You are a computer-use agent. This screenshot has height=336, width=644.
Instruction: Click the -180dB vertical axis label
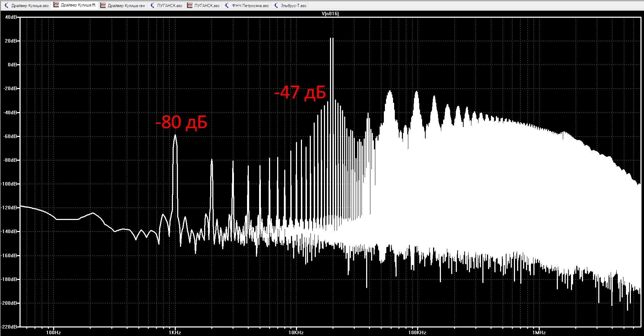9,279
